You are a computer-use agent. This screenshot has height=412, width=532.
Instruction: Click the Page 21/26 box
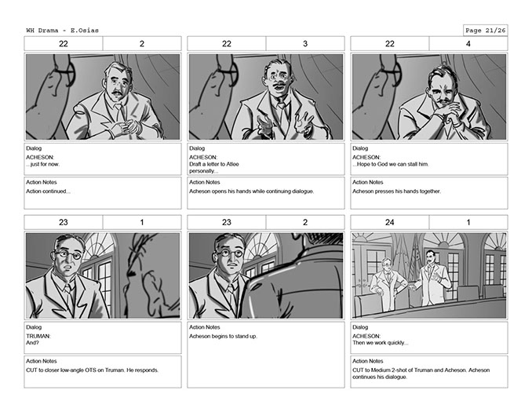point(485,30)
